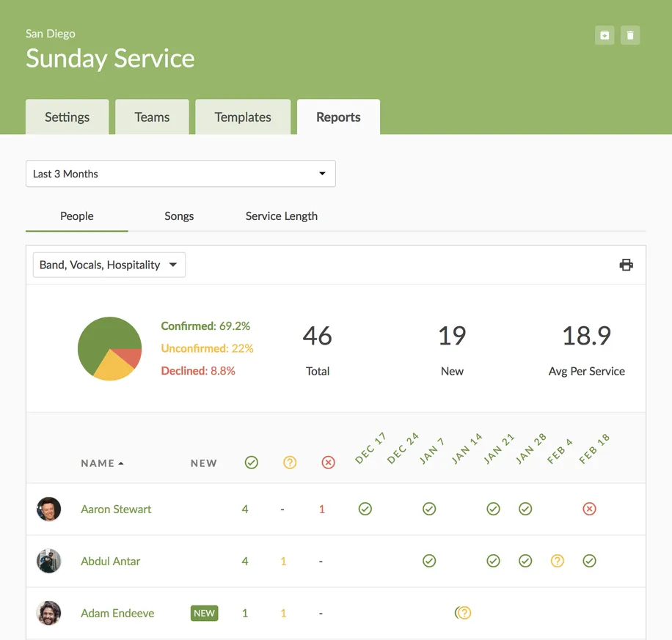Select the Songs report subtab
This screenshot has width=672, height=640.
coord(179,216)
